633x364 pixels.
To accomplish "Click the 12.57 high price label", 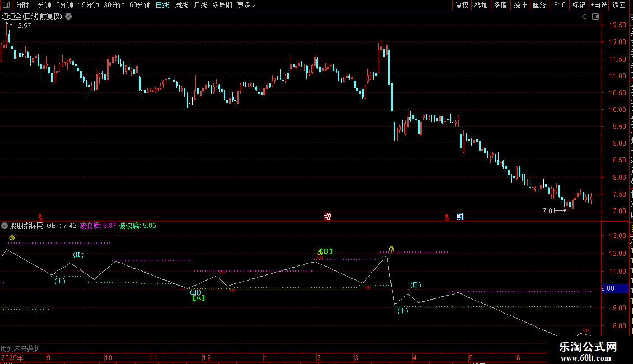I will (22, 26).
